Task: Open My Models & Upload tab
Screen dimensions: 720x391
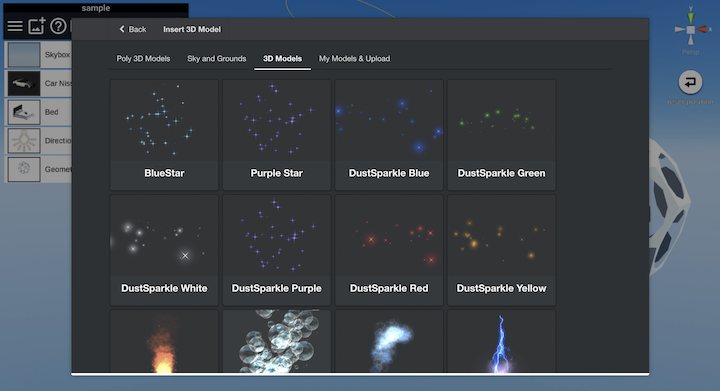Action: 354,59
